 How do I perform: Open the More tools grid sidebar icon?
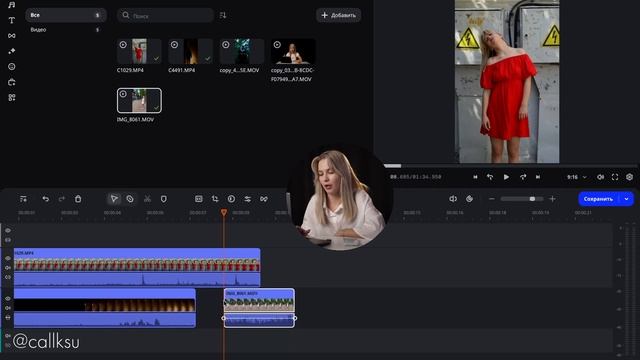(x=11, y=98)
